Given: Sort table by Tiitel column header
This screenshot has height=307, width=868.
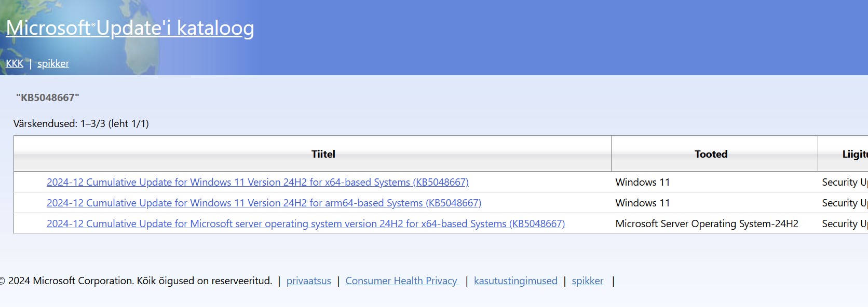Looking at the screenshot, I should tap(323, 154).
